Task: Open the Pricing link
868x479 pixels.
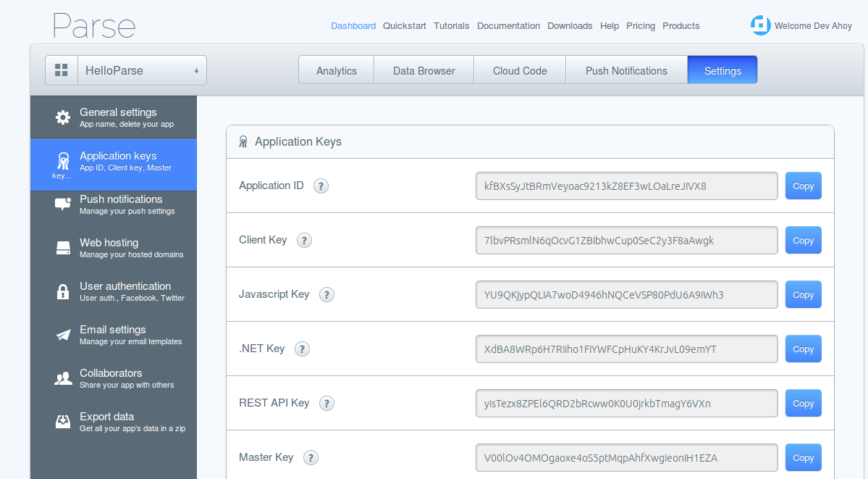Action: (x=641, y=25)
